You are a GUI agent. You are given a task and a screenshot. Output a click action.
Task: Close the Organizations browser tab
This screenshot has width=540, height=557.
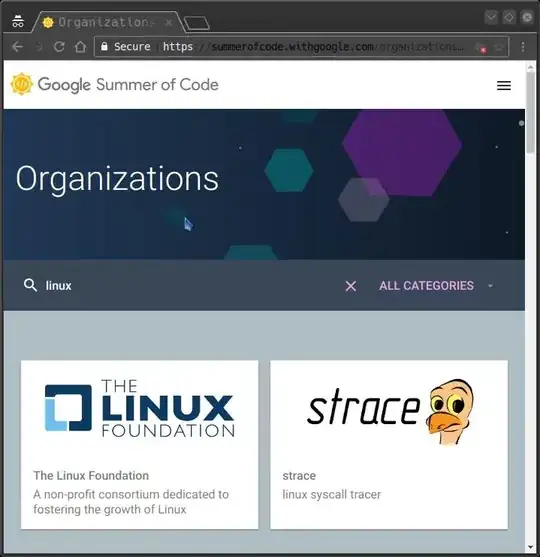tap(169, 22)
